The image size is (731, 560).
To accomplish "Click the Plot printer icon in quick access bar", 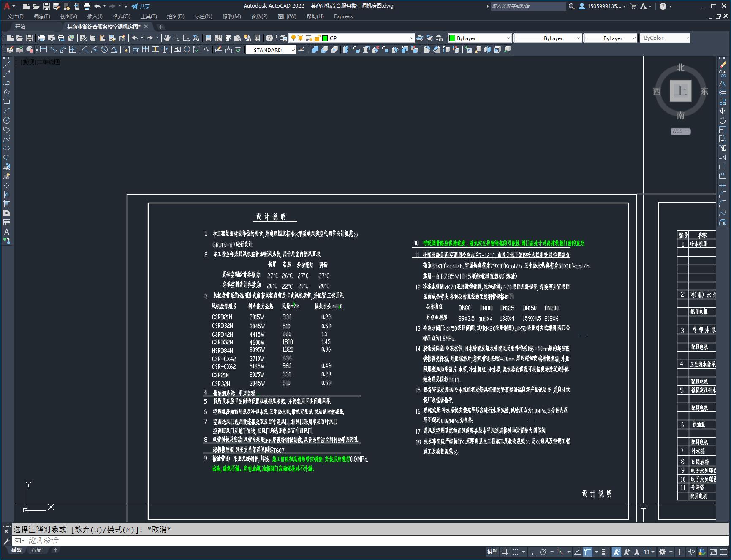I will coord(87,6).
